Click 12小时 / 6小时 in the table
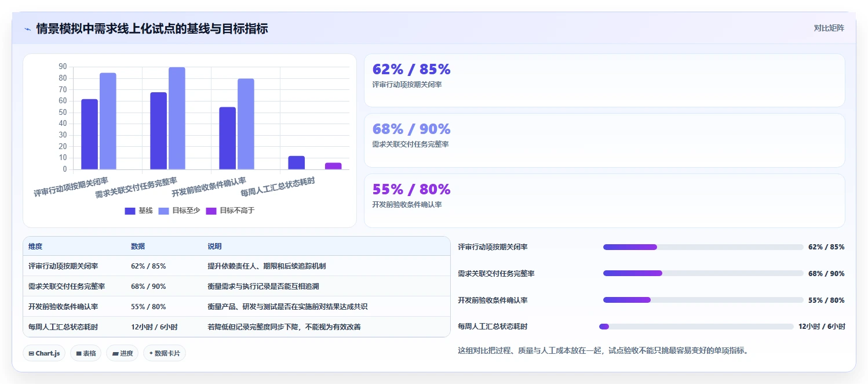 (154, 327)
